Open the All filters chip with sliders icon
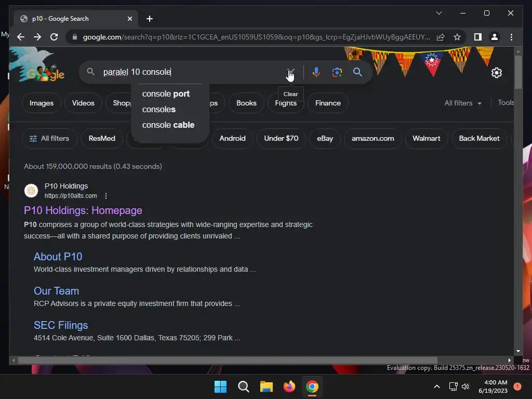Screen dimensions: 532x399 click(x=49, y=138)
